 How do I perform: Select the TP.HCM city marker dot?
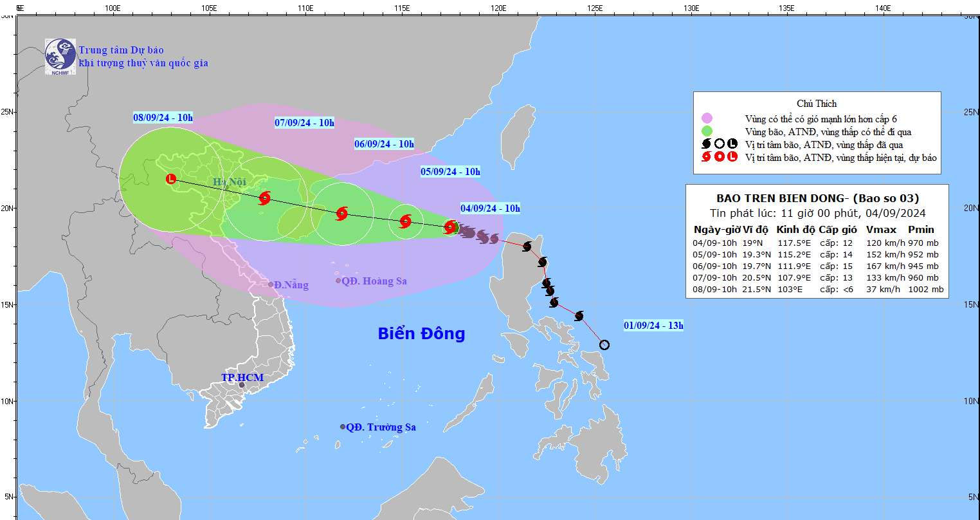(x=242, y=385)
